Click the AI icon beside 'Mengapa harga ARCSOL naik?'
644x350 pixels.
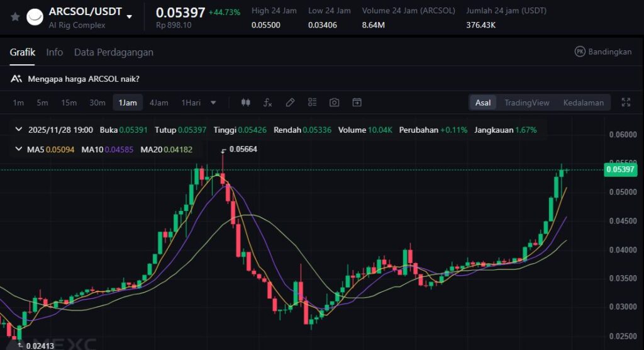point(16,79)
